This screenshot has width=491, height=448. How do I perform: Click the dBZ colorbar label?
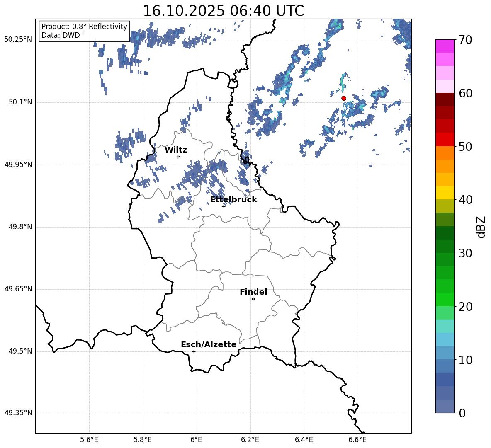(x=480, y=227)
